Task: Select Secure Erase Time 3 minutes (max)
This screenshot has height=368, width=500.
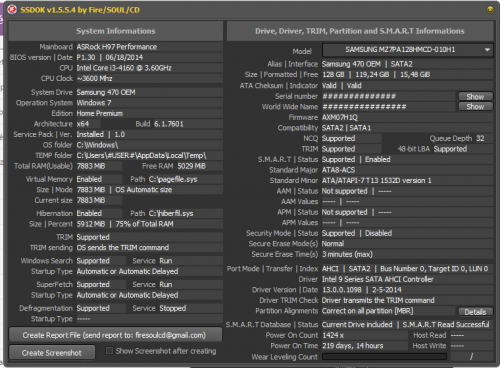Action: (347, 254)
